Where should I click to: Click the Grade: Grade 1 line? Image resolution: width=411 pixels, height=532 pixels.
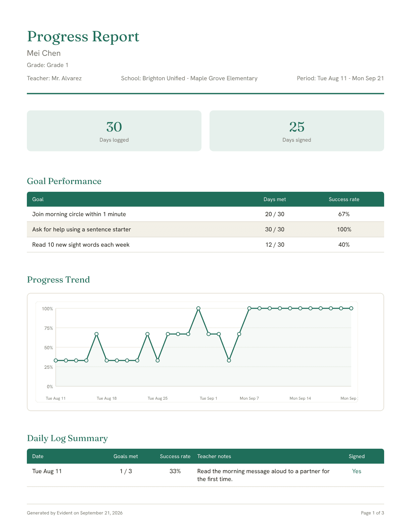(x=48, y=65)
